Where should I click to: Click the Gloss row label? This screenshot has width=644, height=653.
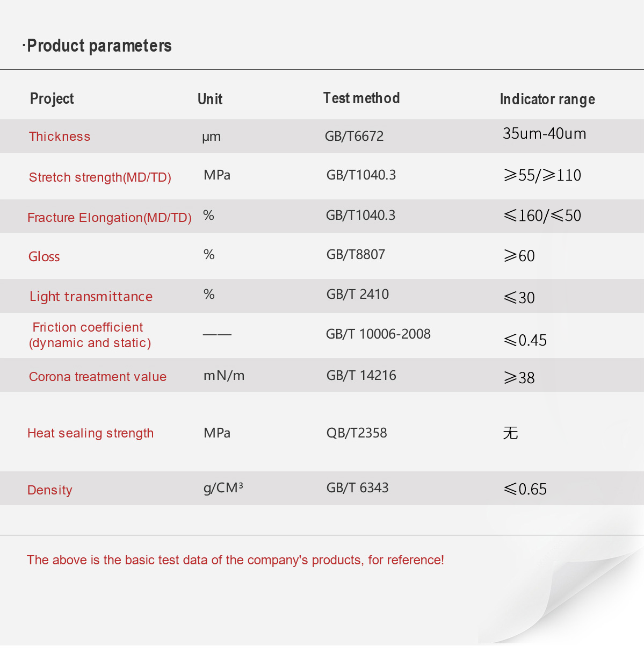coord(44,256)
